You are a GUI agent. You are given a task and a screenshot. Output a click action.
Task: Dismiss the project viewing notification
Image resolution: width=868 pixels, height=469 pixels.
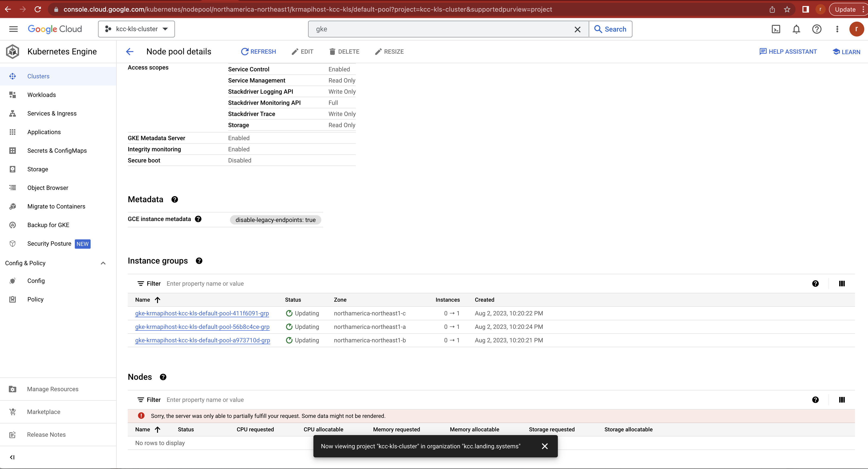tap(545, 446)
